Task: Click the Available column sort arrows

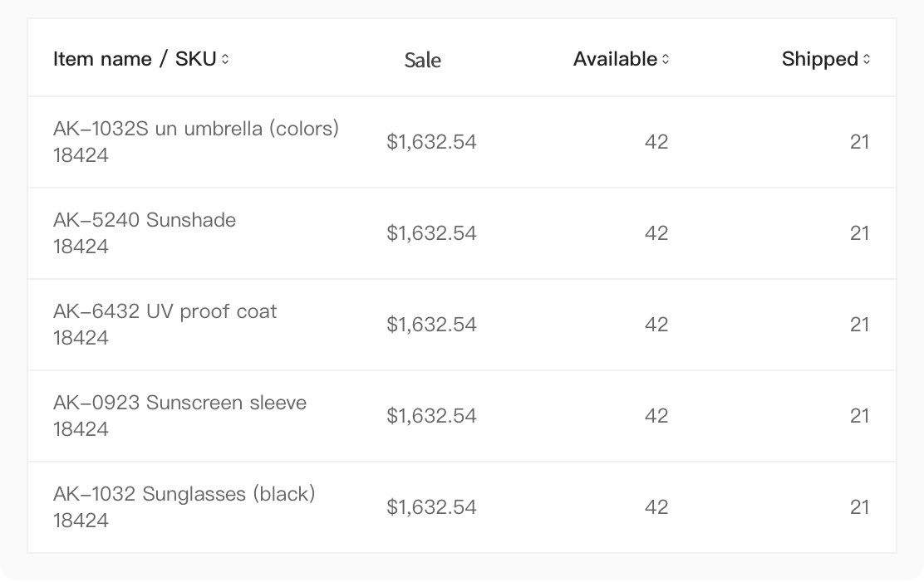Action: click(666, 59)
